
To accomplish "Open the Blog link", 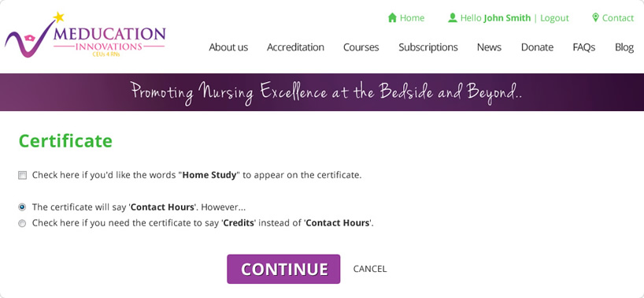I will click(624, 47).
